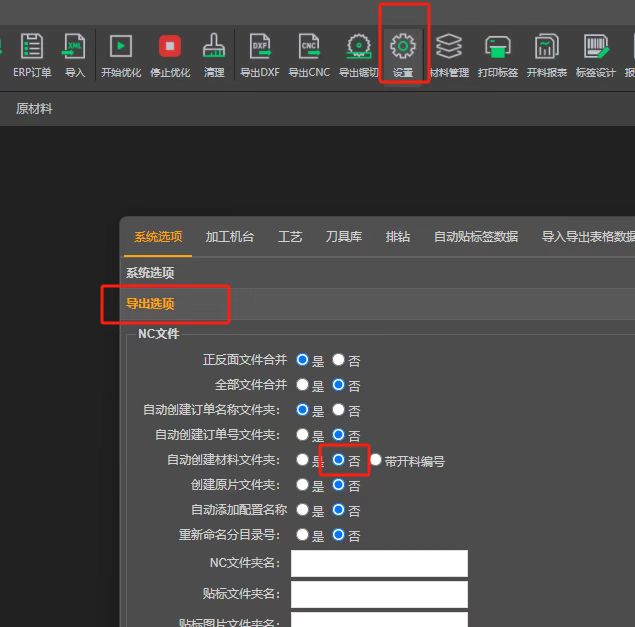635x627 pixels.
Task: Select 是 for 创建原片文件夹
Action: (303, 486)
